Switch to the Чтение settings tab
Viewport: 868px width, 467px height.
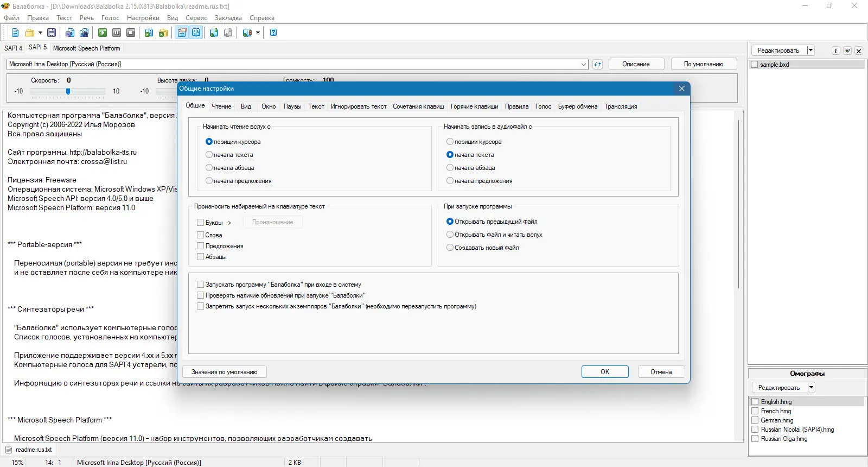click(x=221, y=106)
